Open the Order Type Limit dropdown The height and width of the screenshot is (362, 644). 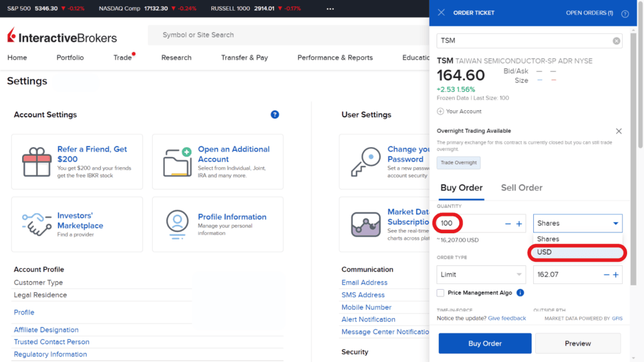coord(480,274)
